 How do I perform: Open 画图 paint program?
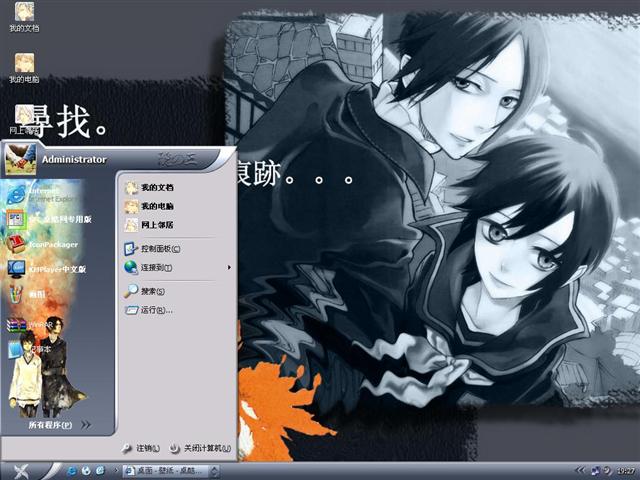(x=26, y=294)
